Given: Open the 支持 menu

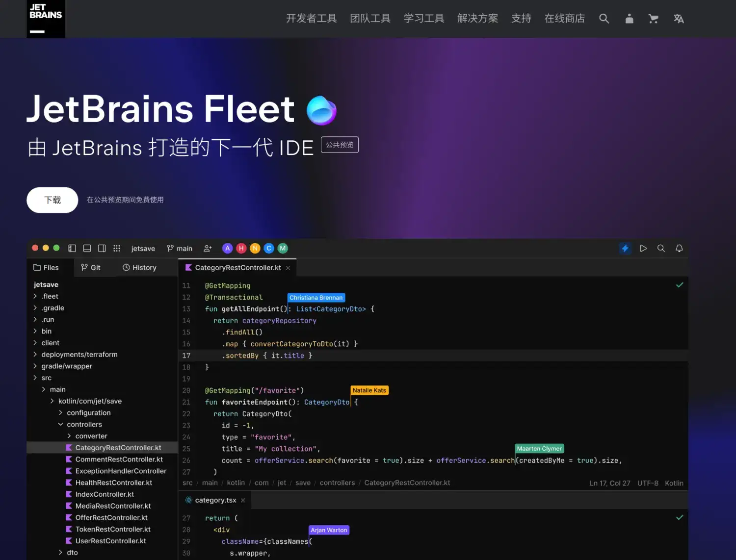Looking at the screenshot, I should click(x=521, y=19).
